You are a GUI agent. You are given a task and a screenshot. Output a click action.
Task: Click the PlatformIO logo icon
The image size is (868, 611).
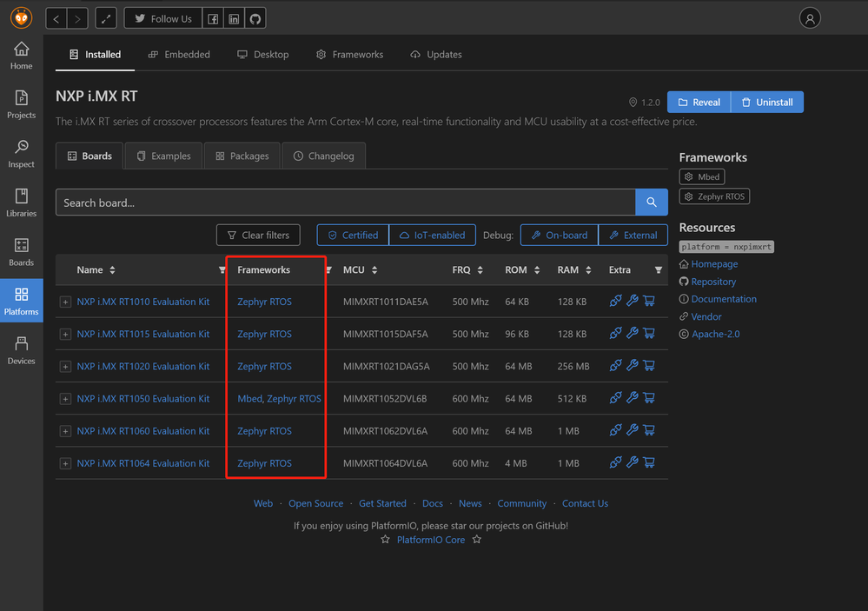(x=21, y=17)
